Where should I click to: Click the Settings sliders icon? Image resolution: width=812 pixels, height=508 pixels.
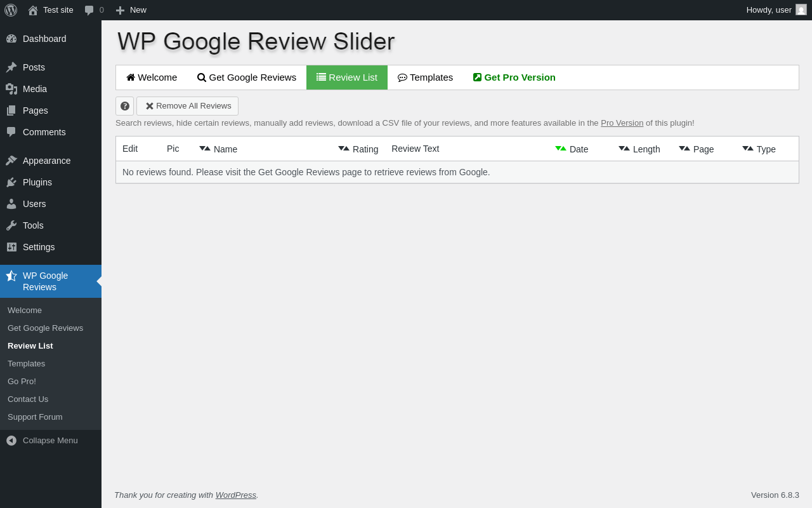coord(11,247)
